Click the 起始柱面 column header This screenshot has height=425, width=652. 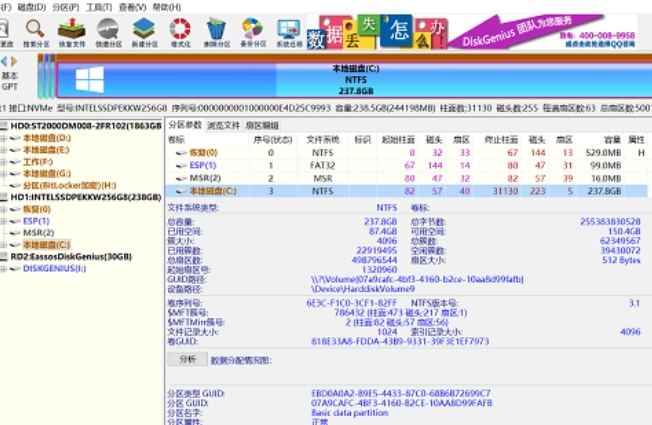tap(398, 140)
